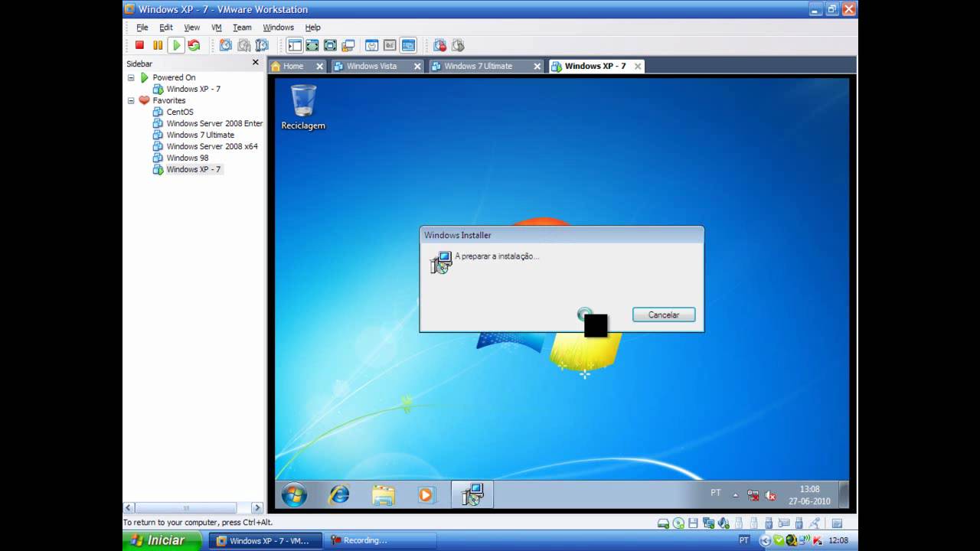The image size is (980, 551).
Task: Open the View menu
Action: point(191,28)
